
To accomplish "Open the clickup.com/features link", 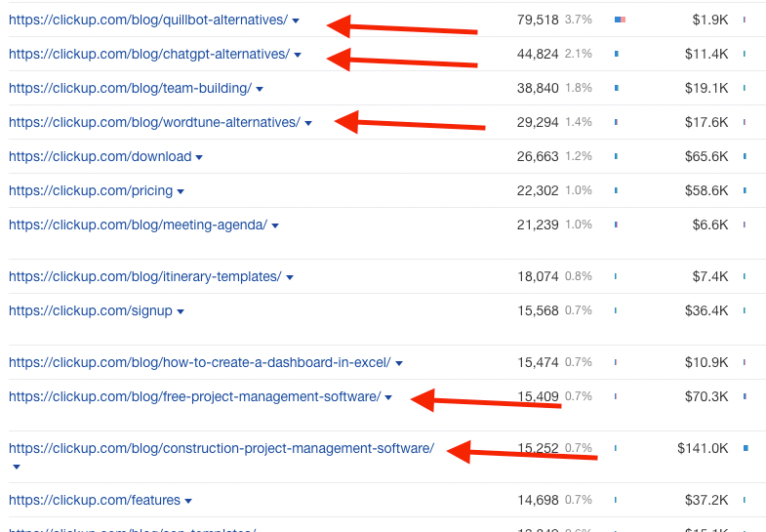I will tap(95, 500).
